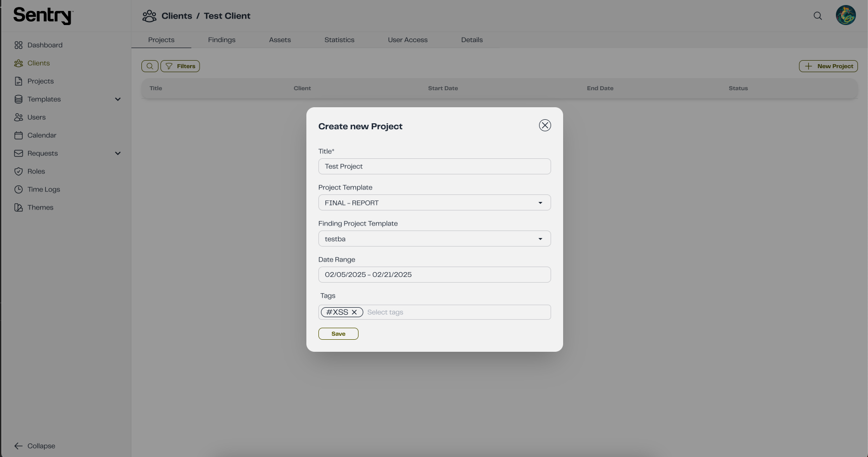Screen dimensions: 868x457
Task: Open the Filters button
Action: click(180, 66)
